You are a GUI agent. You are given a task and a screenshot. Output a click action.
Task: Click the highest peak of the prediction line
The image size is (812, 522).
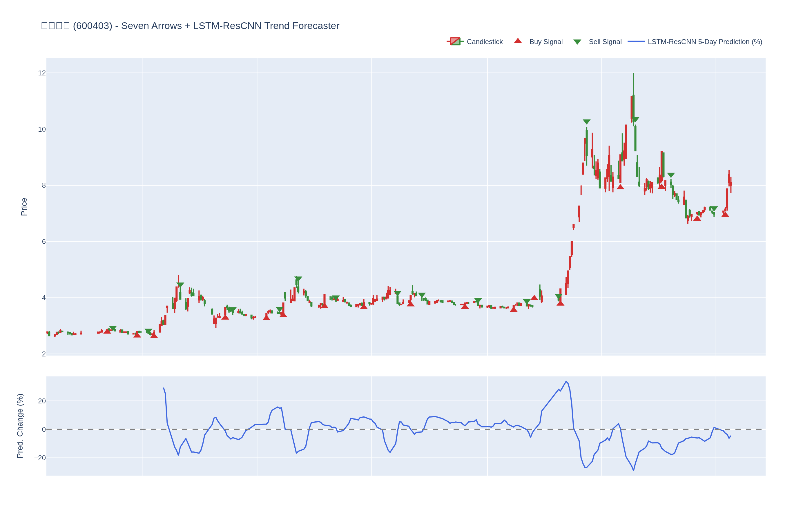[x=566, y=381]
